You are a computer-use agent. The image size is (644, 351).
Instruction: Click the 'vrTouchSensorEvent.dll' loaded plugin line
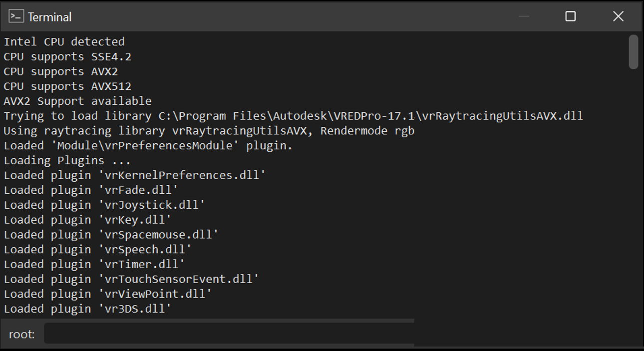coord(131,279)
